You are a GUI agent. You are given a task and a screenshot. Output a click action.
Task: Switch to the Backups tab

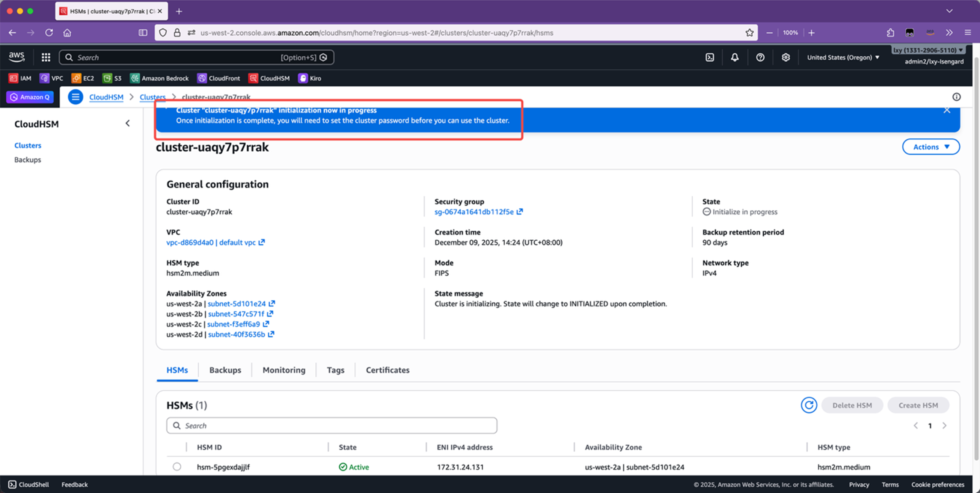coord(225,370)
